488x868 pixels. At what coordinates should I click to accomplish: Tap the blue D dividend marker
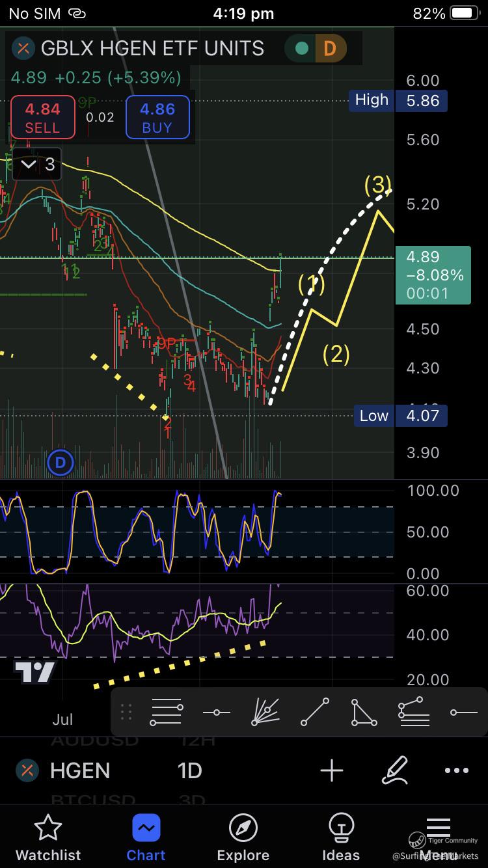[61, 463]
